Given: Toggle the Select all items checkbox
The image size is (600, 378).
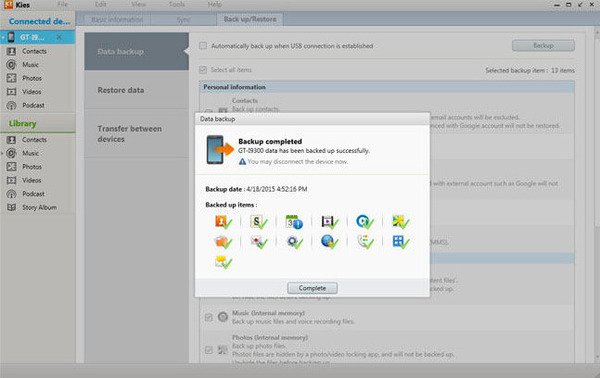Looking at the screenshot, I should [203, 70].
